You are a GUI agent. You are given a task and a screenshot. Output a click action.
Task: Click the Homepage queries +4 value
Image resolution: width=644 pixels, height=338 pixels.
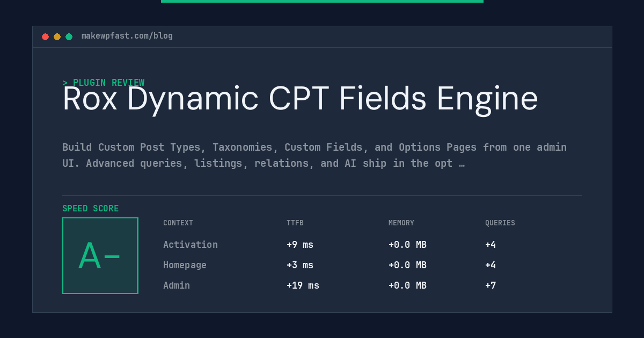[x=491, y=265]
